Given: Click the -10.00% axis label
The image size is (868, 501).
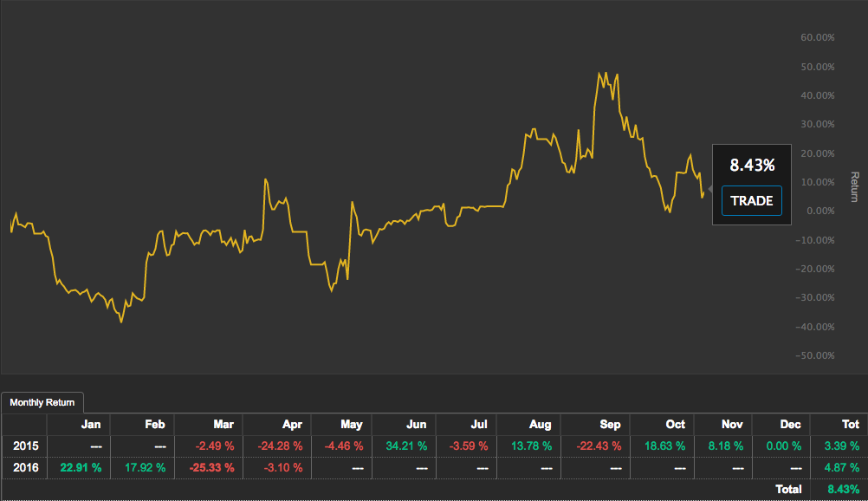Looking at the screenshot, I should click(815, 240).
